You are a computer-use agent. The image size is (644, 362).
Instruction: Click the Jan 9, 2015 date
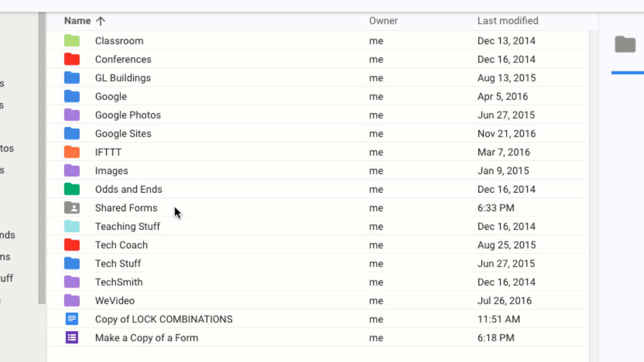503,171
